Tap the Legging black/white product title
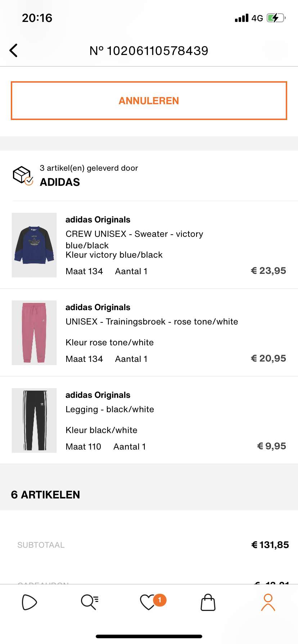 point(110,409)
